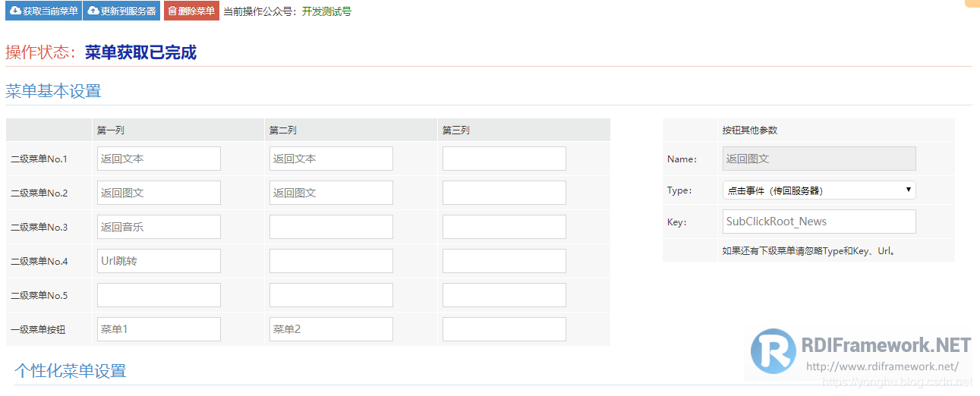The width and height of the screenshot is (980, 396).
Task: Click the 二级菜单No.1 row label
Action: click(x=39, y=159)
